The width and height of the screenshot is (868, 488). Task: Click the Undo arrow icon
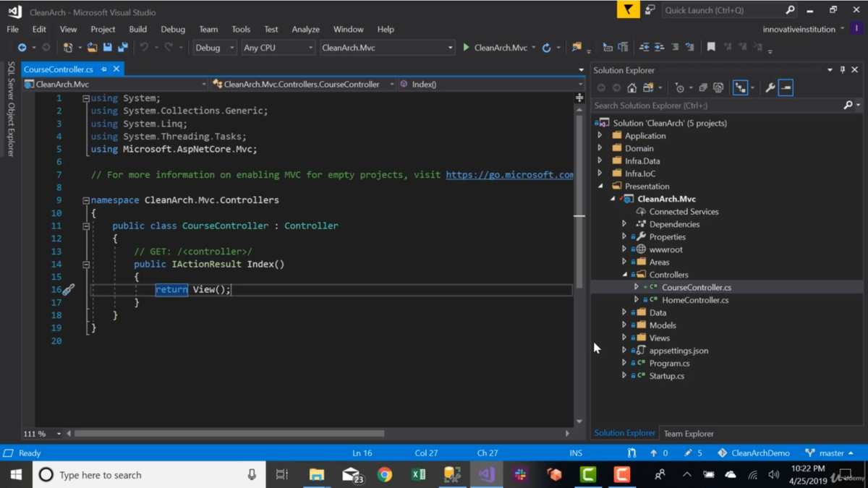point(144,48)
